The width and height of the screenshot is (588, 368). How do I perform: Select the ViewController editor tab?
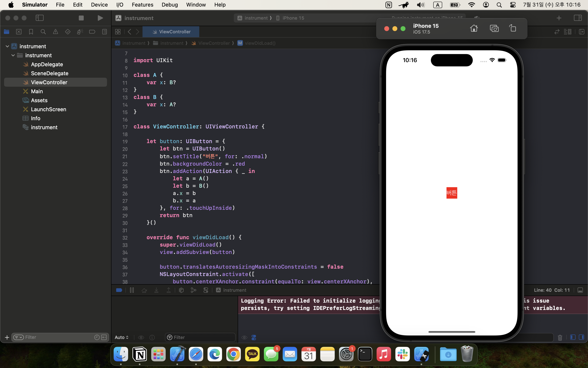(171, 32)
